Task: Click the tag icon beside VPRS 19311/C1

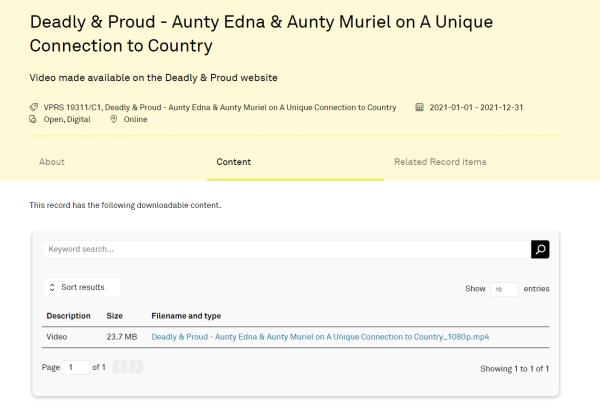Action: coord(34,107)
